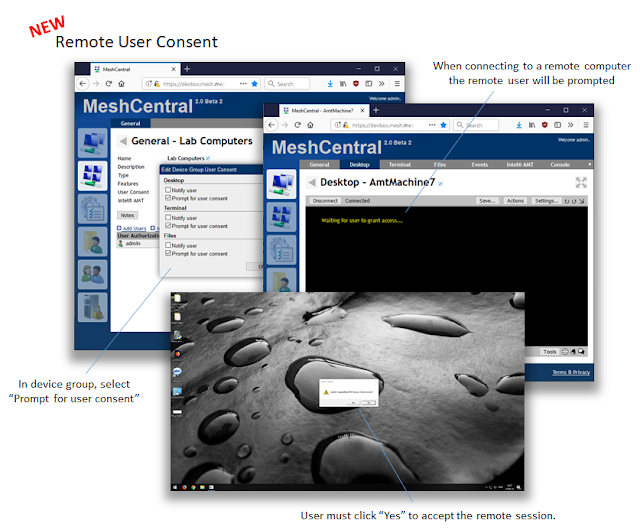Expand toolbar overflow chevrons in back browser window

tap(382, 84)
